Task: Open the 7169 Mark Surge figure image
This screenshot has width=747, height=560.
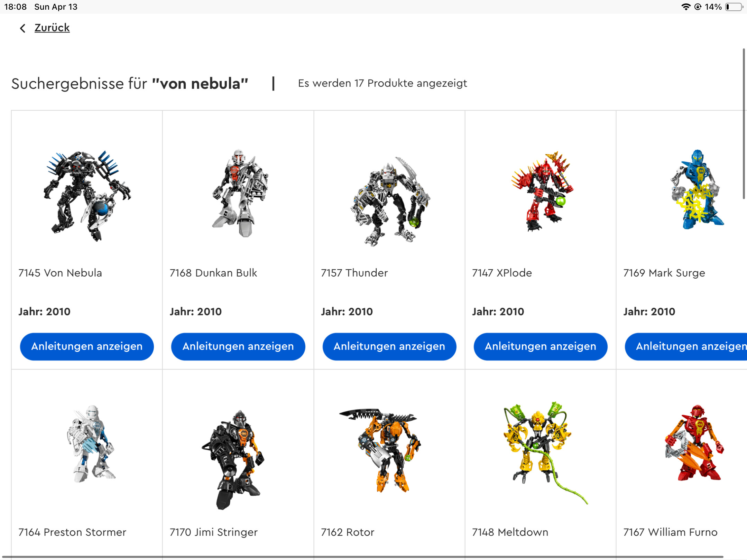Action: [697, 189]
